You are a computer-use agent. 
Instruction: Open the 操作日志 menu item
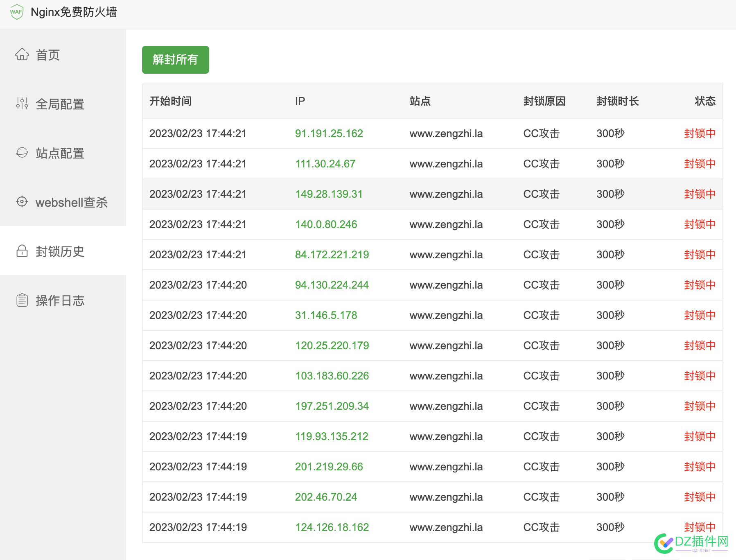pos(63,300)
